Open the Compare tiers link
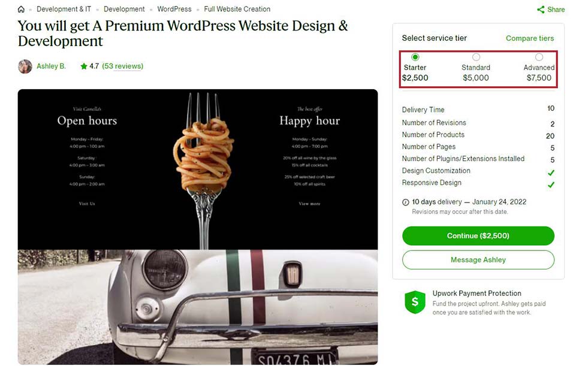 tap(529, 38)
